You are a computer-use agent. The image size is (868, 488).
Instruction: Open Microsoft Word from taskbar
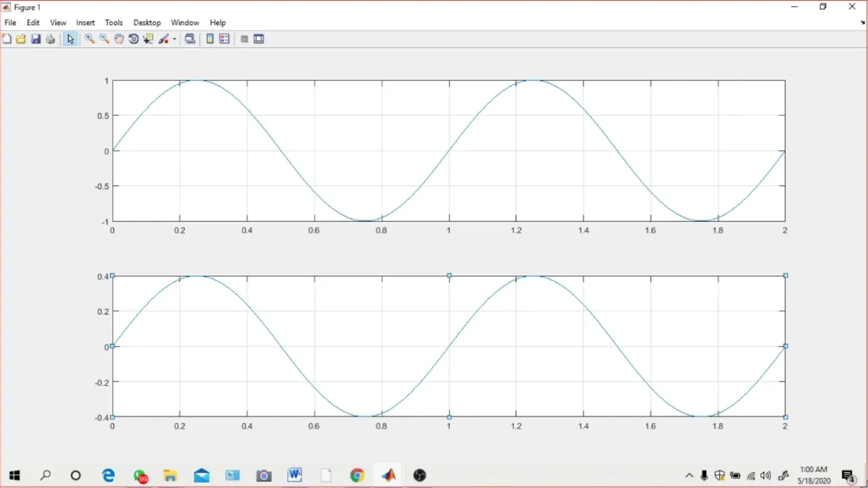pyautogui.click(x=295, y=476)
